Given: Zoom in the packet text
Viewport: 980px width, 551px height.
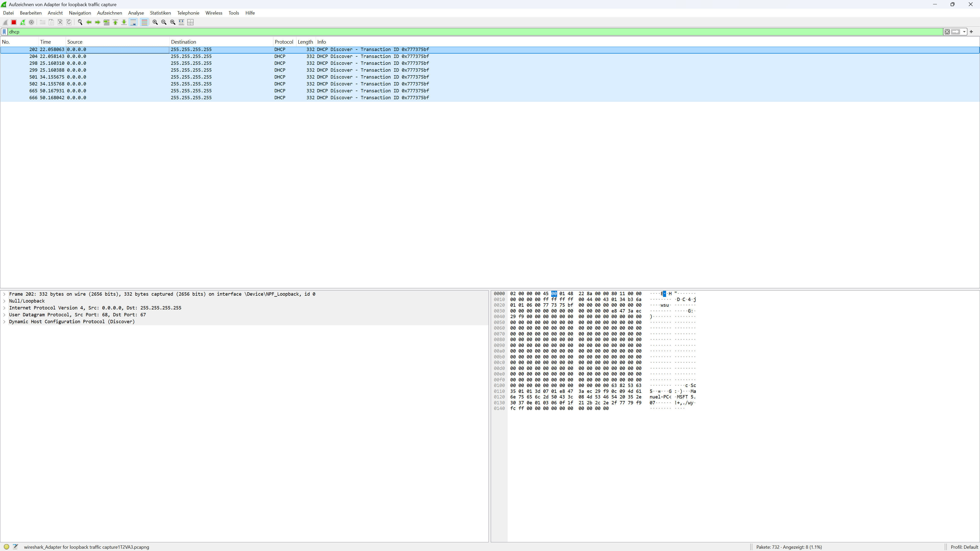Looking at the screenshot, I should 155,22.
